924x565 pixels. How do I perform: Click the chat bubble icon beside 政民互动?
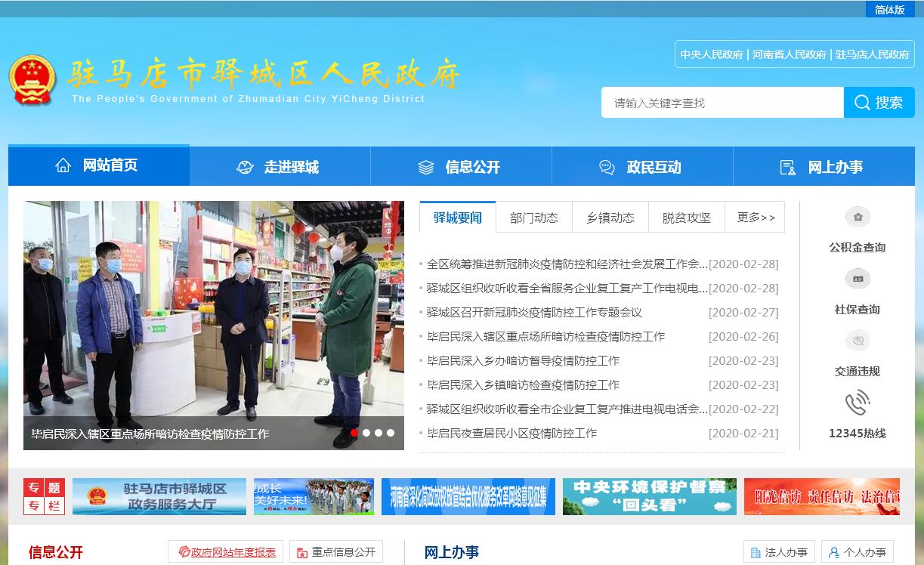(x=607, y=168)
